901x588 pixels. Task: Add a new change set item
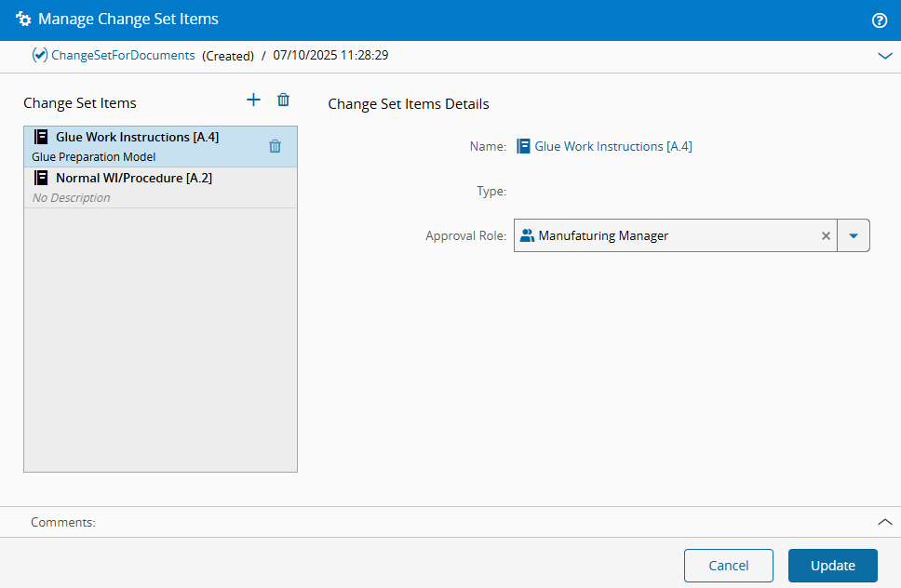pyautogui.click(x=253, y=100)
